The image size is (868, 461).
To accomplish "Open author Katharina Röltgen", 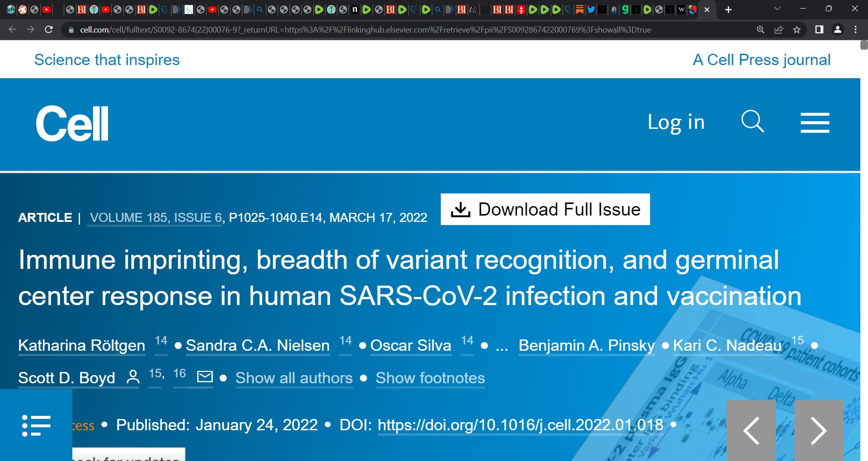I will click(82, 345).
